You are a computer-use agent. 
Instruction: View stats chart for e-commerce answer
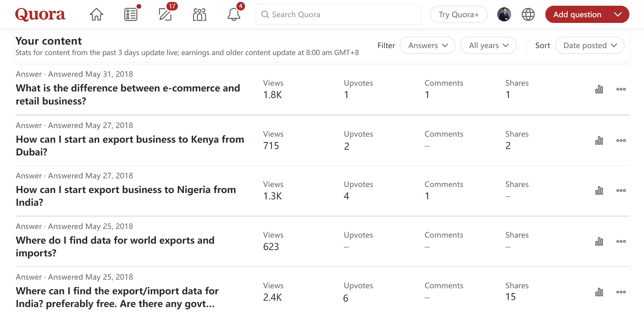[x=599, y=89]
